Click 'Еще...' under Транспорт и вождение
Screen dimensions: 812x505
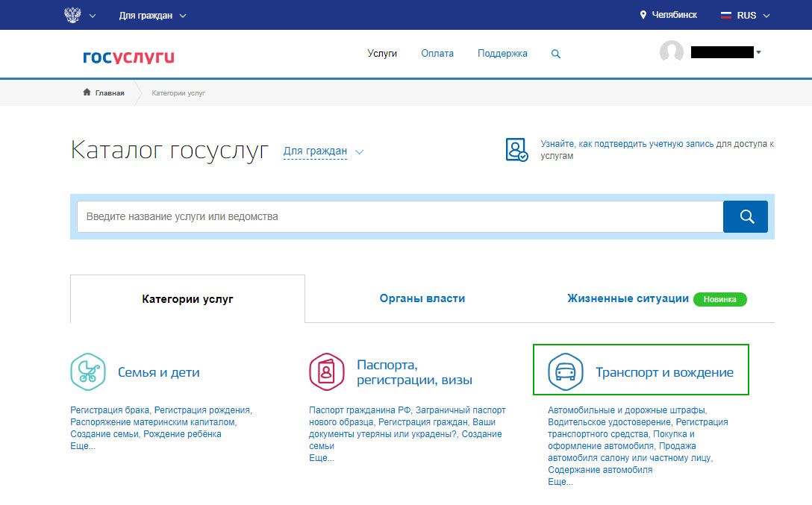click(x=560, y=482)
